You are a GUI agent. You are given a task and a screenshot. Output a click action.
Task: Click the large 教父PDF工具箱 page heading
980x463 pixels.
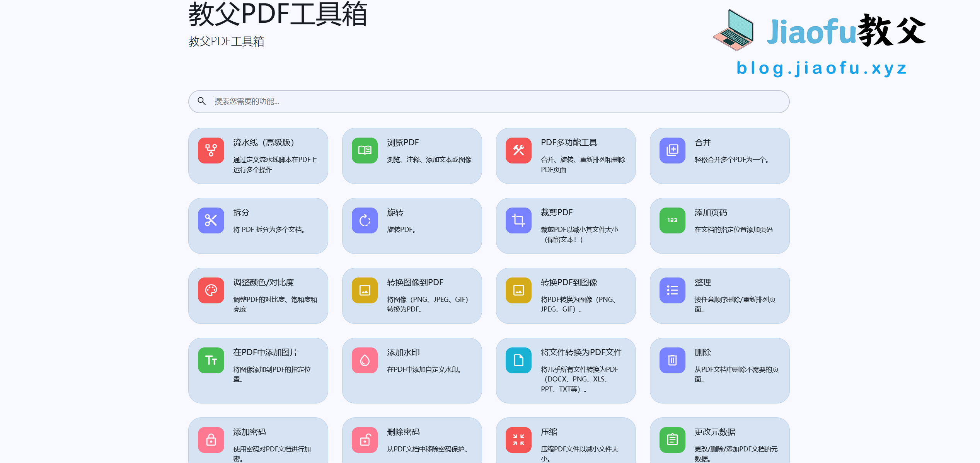click(278, 14)
